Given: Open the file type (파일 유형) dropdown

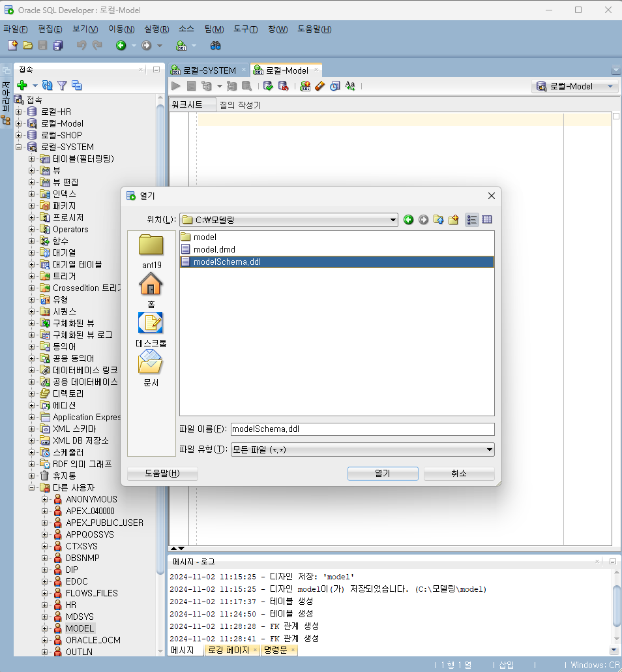Looking at the screenshot, I should 363,450.
